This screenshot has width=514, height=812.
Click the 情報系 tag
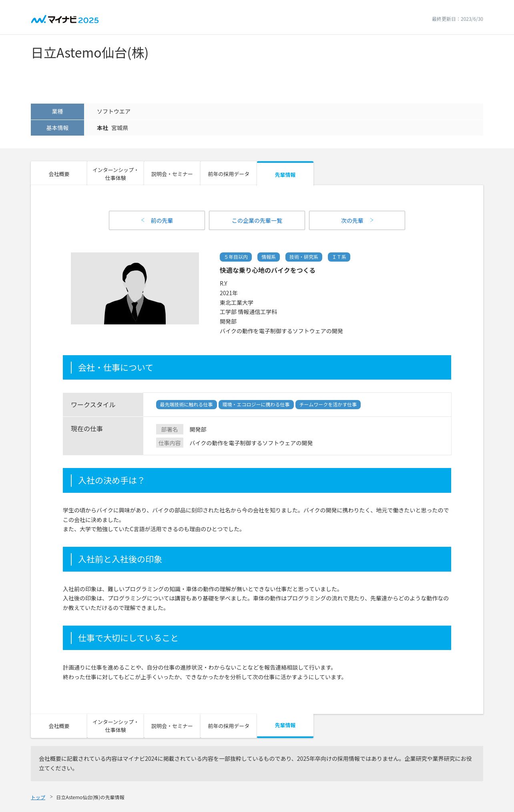[269, 257]
